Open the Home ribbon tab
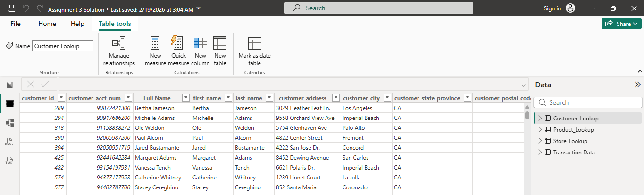Image resolution: width=644 pixels, height=195 pixels. 47,24
